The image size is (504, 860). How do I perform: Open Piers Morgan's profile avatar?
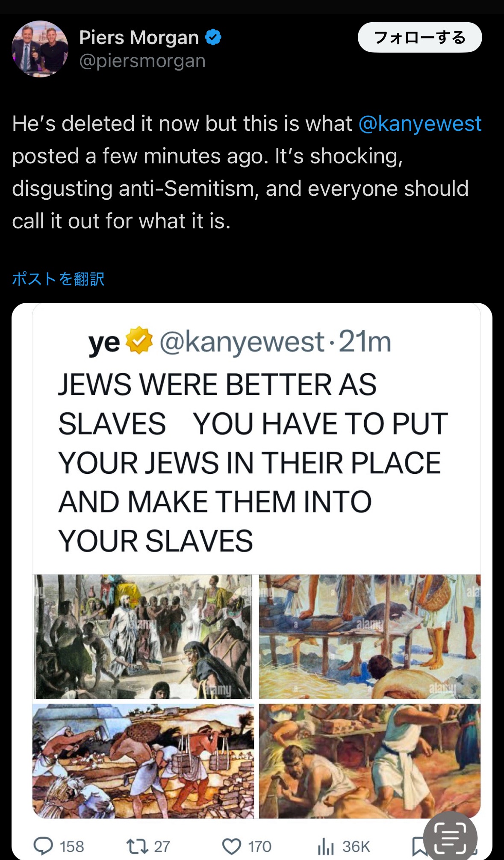[40, 49]
